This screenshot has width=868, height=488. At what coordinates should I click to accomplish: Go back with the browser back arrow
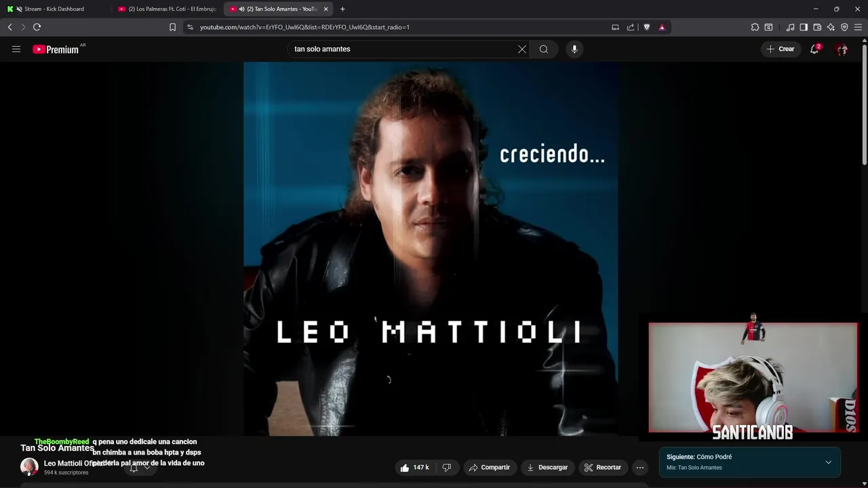click(9, 27)
